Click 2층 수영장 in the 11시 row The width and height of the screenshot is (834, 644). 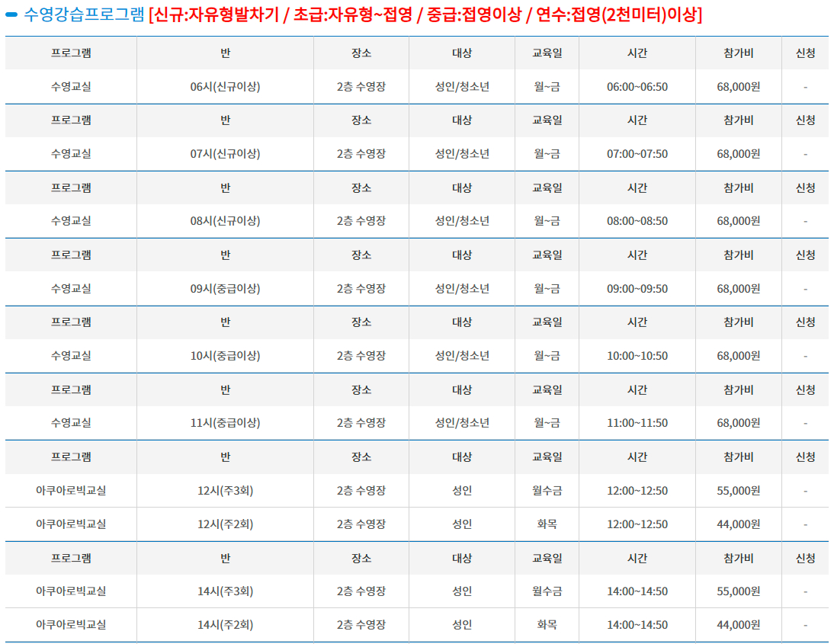click(x=361, y=423)
